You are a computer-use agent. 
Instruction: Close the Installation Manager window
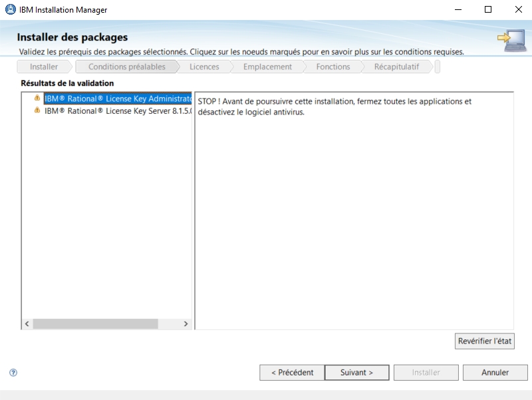(x=519, y=9)
